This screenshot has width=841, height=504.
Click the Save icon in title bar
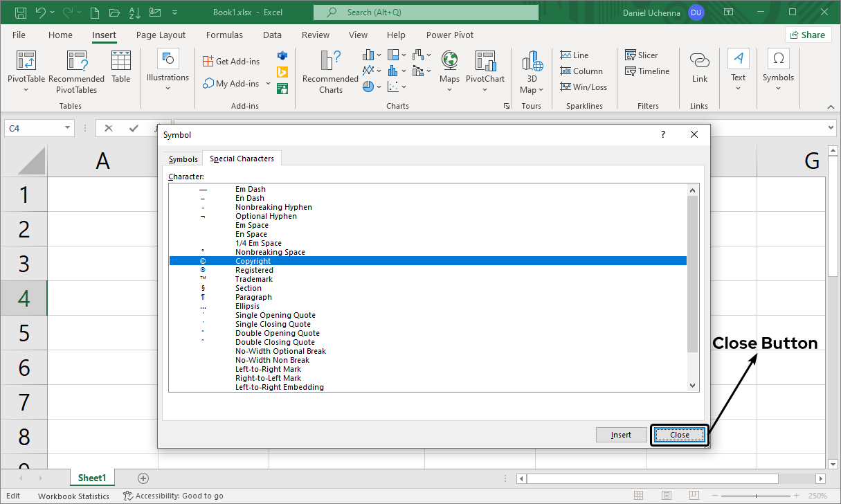[x=21, y=12]
